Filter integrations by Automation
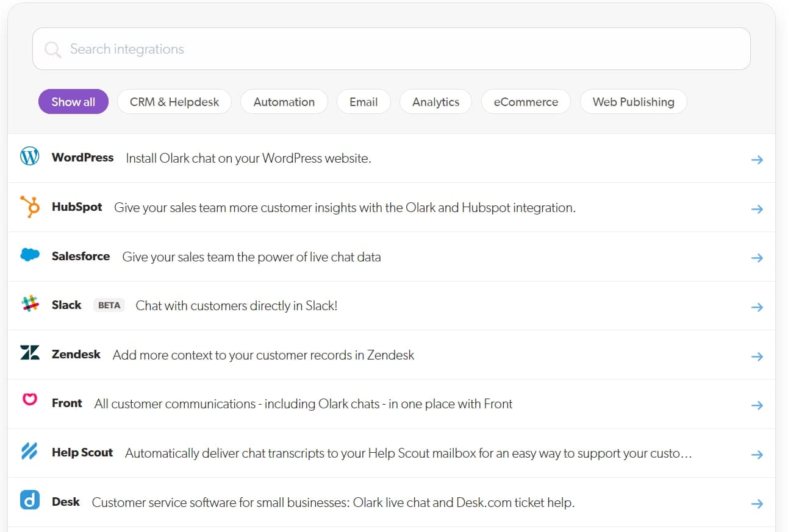This screenshot has height=532, width=788. (x=284, y=102)
